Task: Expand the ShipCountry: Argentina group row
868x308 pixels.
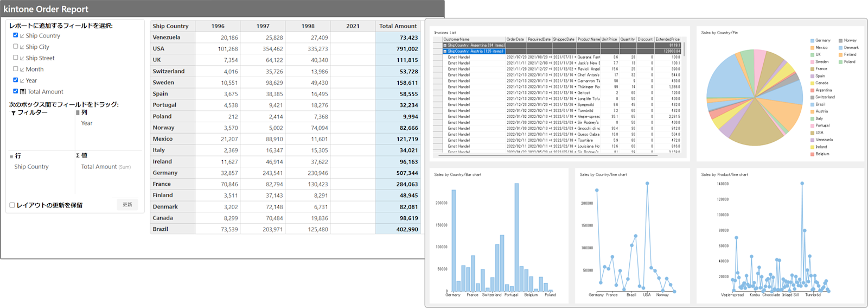Action: [445, 45]
